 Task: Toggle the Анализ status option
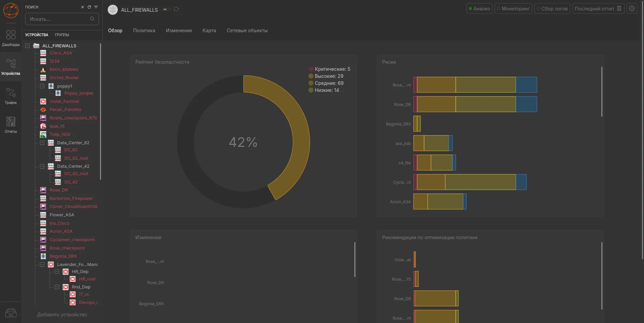click(479, 9)
